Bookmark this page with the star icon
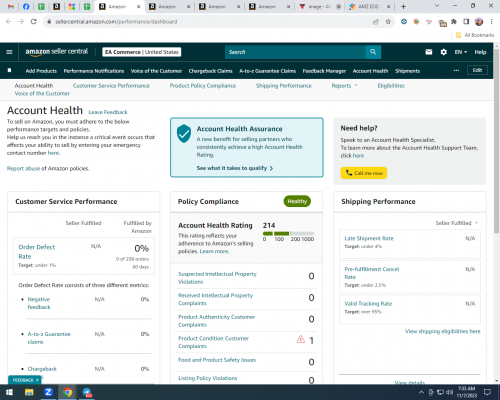500x400 pixels. pos(388,22)
